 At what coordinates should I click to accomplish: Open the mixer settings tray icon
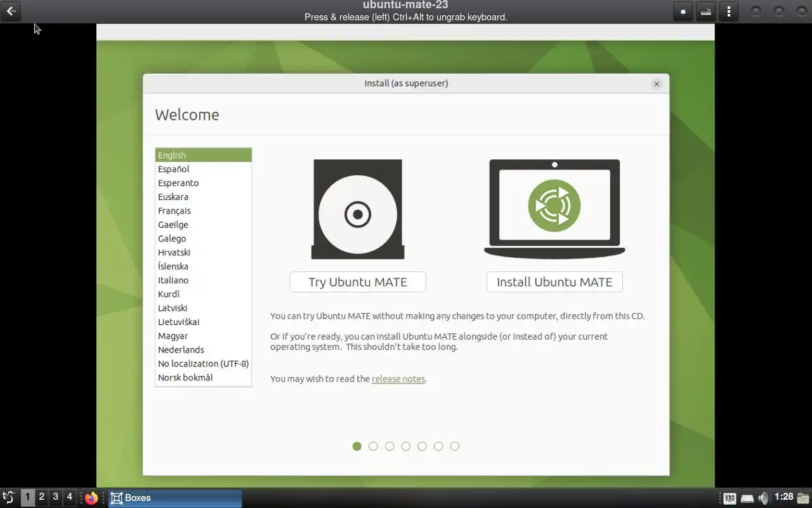point(730,498)
